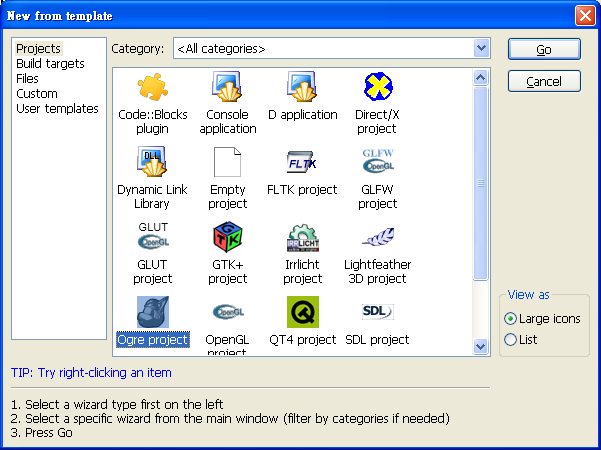
Task: Select User templates wizard type
Action: 57,108
